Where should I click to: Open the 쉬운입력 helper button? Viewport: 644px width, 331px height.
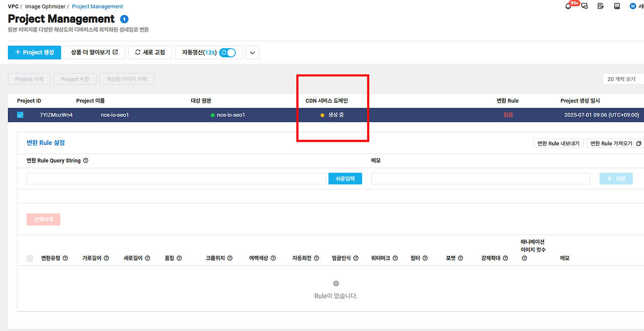tap(345, 178)
